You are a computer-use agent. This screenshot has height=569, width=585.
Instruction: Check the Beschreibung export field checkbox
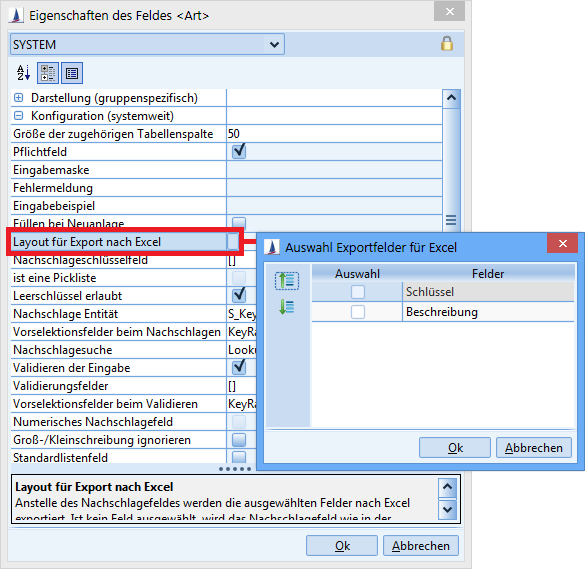(x=357, y=312)
